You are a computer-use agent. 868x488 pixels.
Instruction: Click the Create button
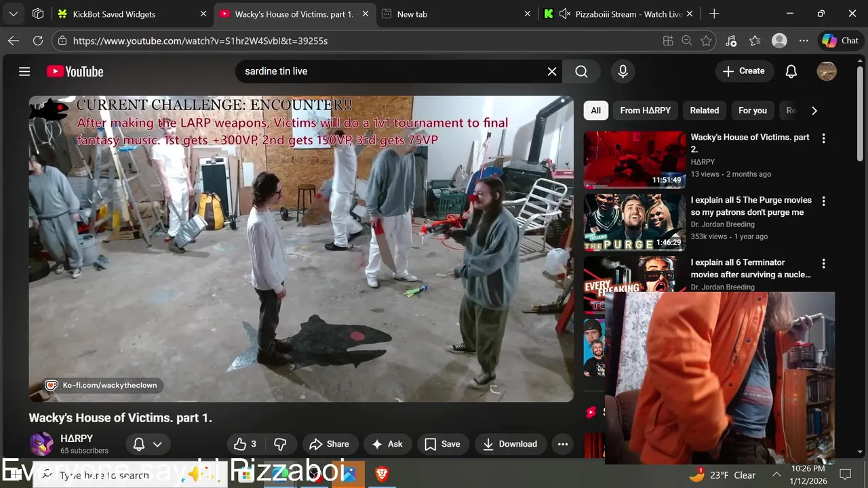coord(744,71)
